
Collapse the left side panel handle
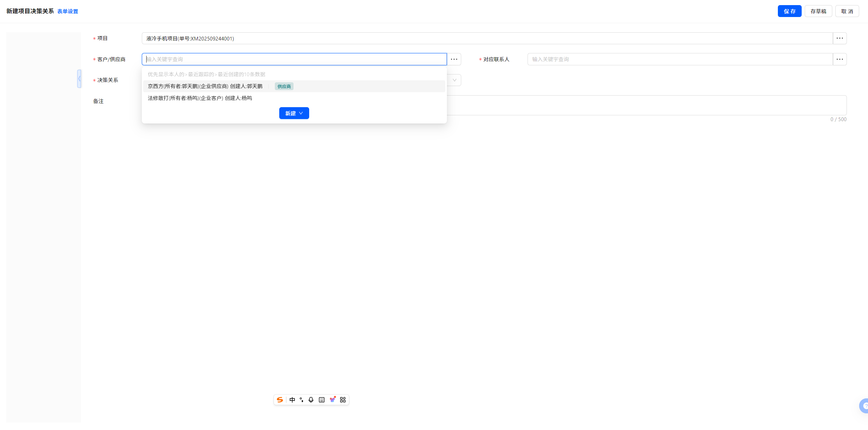pyautogui.click(x=79, y=79)
